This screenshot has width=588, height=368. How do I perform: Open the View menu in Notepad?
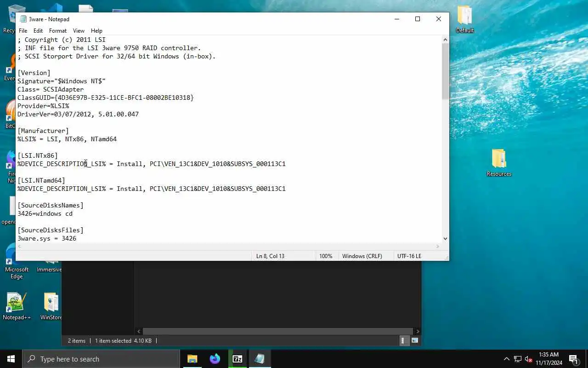pyautogui.click(x=79, y=31)
